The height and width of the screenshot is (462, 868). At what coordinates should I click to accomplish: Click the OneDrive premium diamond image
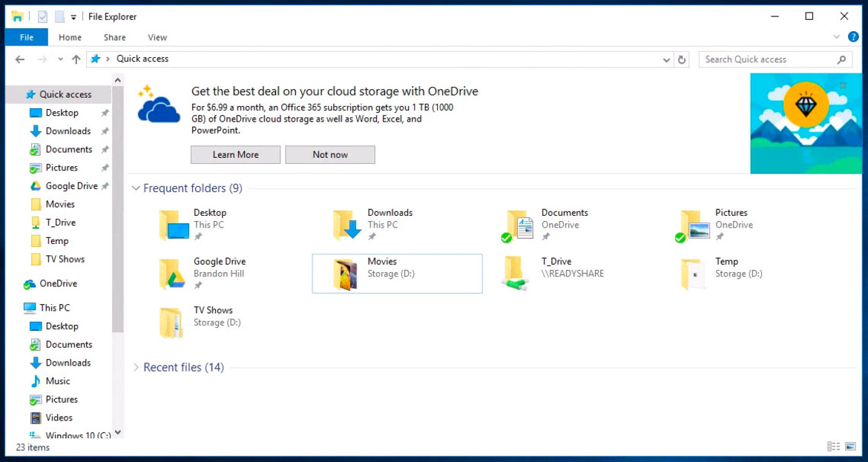806,124
